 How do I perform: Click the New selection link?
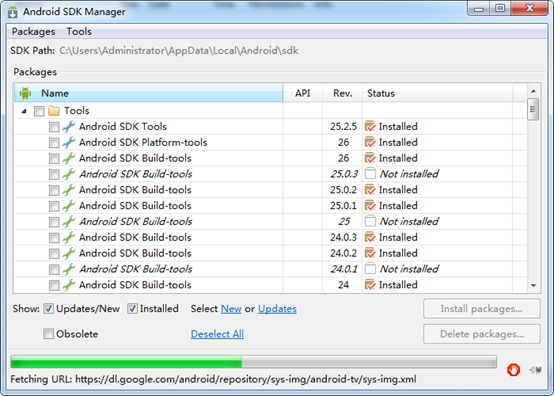(x=231, y=309)
